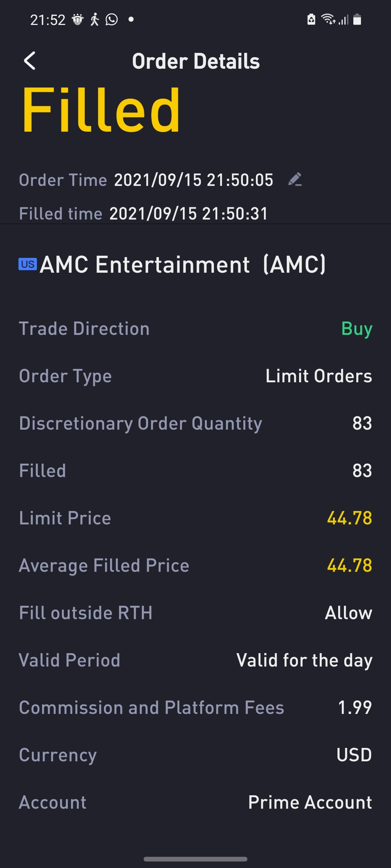
Task: Tap the green Buy trade direction value
Action: coord(357,329)
